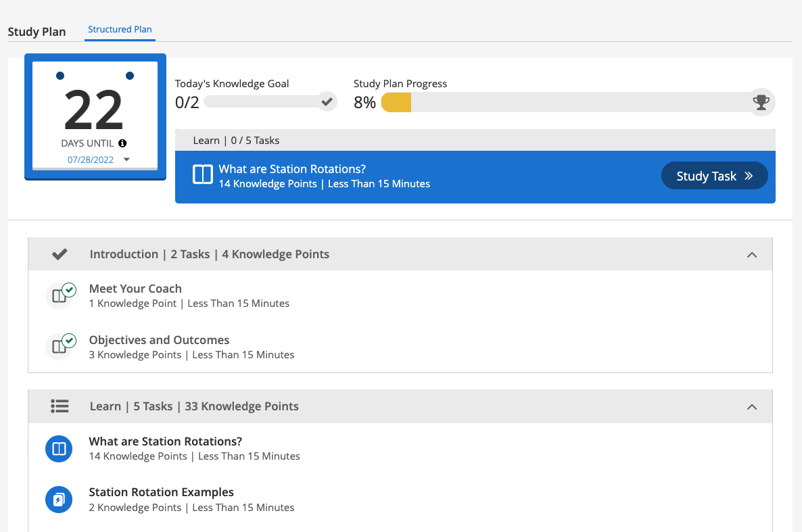
Task: Switch to the Structured Plan tab
Action: 120,30
